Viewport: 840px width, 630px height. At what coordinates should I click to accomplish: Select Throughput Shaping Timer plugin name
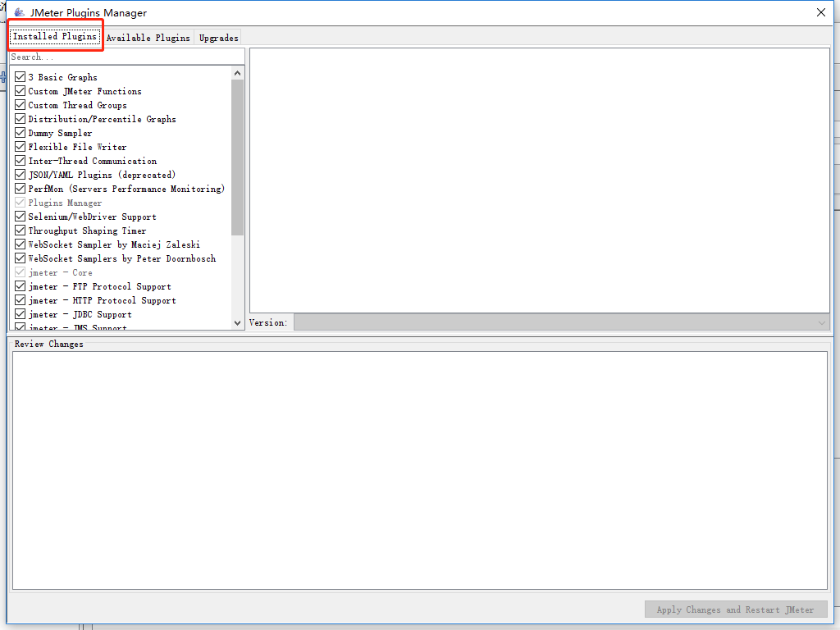pyautogui.click(x=87, y=231)
